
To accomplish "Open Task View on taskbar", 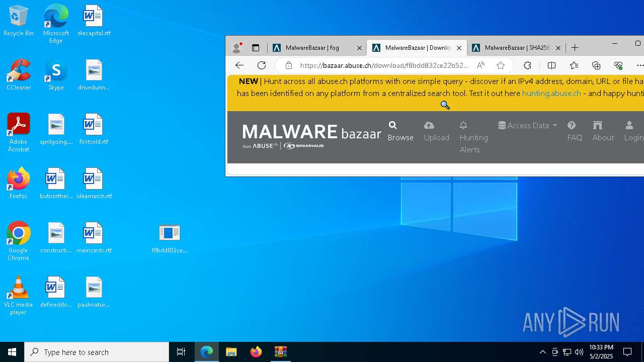I will point(181,352).
